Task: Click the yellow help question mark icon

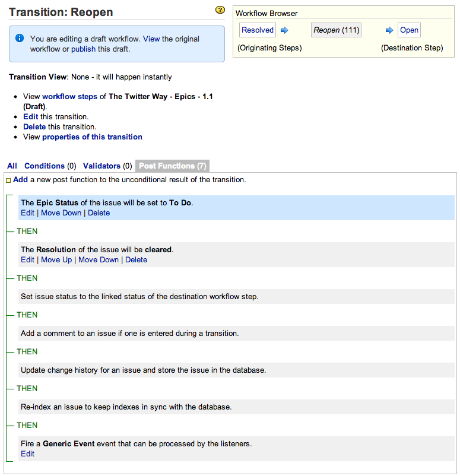Action: pyautogui.click(x=220, y=10)
